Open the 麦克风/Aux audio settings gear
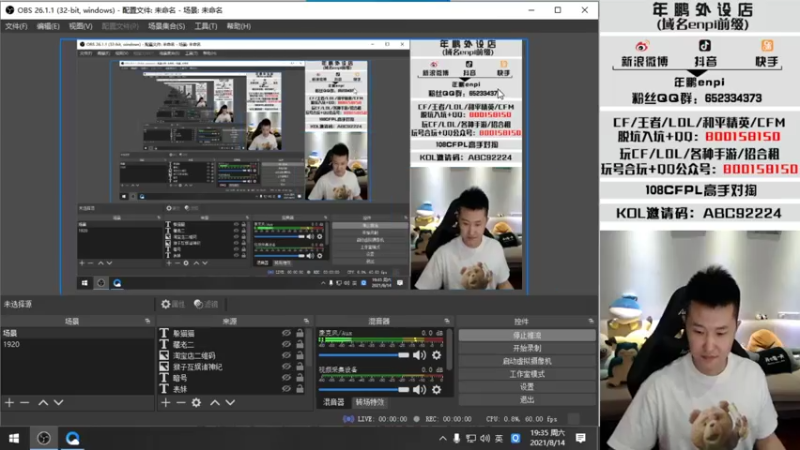The height and width of the screenshot is (450, 800). tap(437, 355)
